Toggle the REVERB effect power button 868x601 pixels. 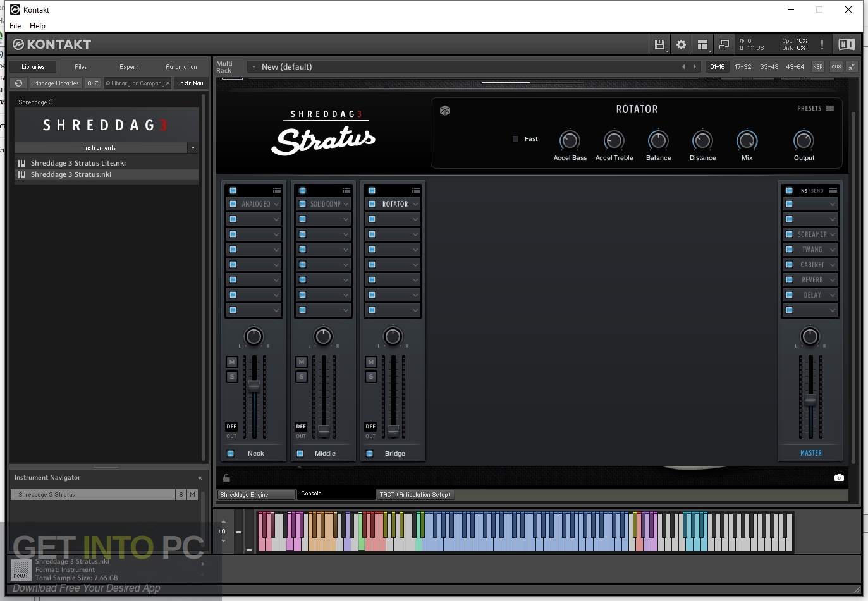tap(789, 280)
